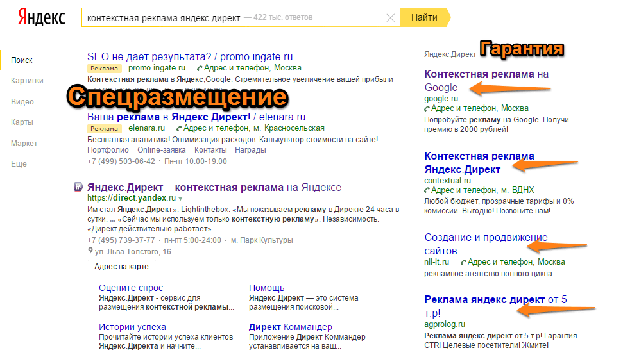The width and height of the screenshot is (623, 364).
Task: Click the Найти search button
Action: coord(425,17)
